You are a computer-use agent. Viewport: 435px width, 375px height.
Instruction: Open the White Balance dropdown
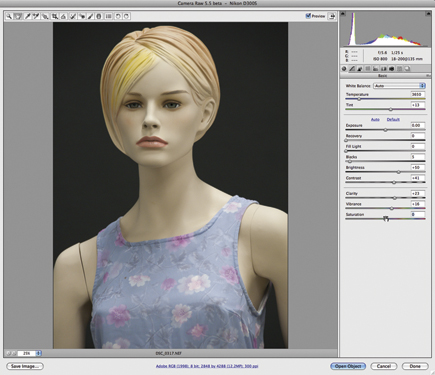click(x=399, y=86)
